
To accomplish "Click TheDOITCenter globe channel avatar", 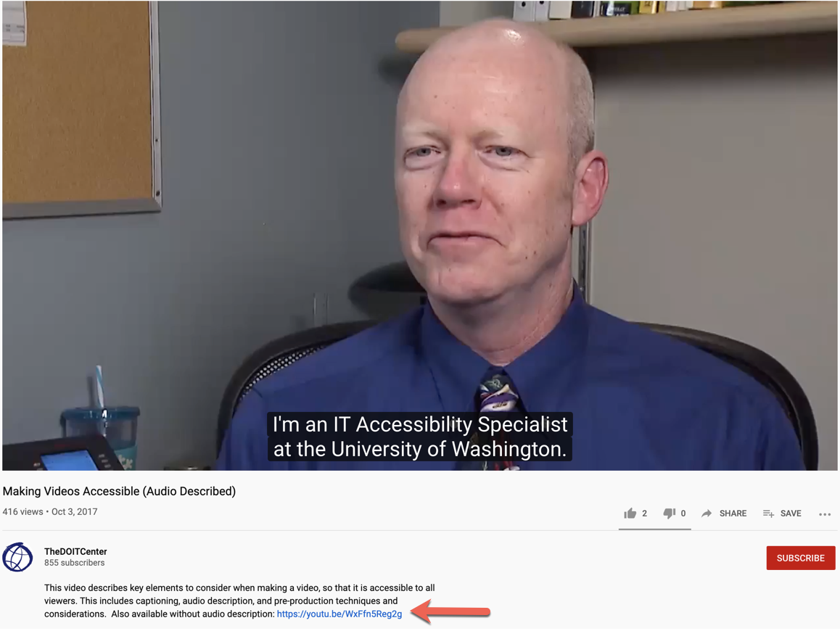I will click(x=17, y=557).
